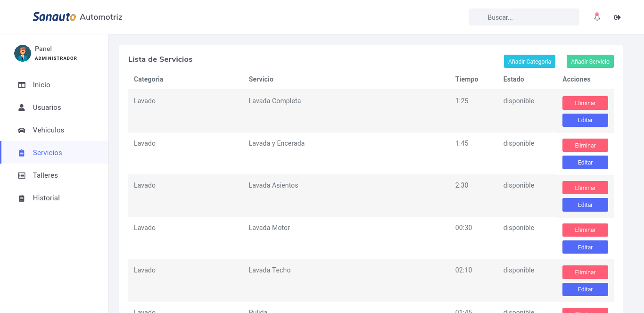Screen dimensions: 644x313
Task: Click the Servicios clipboard icon
Action: click(22, 153)
